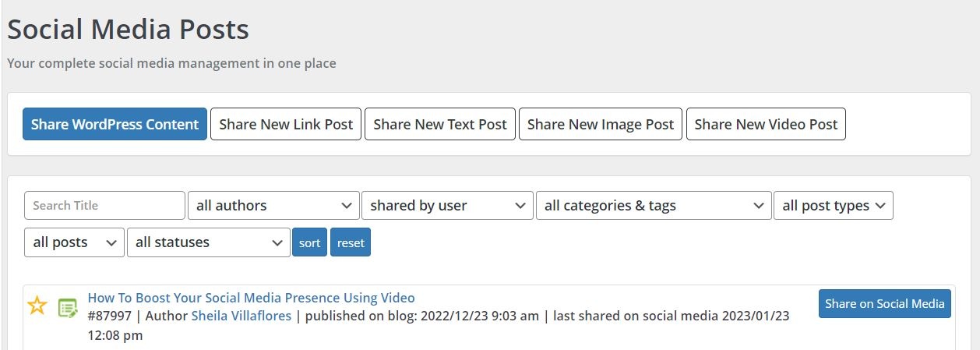The height and width of the screenshot is (350, 980).
Task: Click the green post type icon
Action: pyautogui.click(x=68, y=308)
